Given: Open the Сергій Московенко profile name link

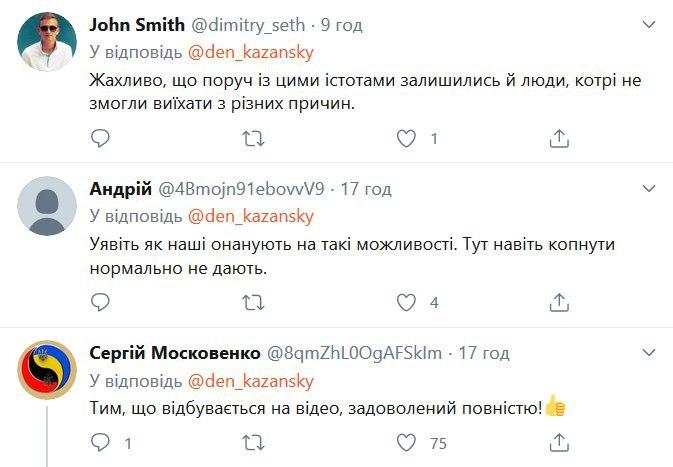Looking at the screenshot, I should coord(173,352).
